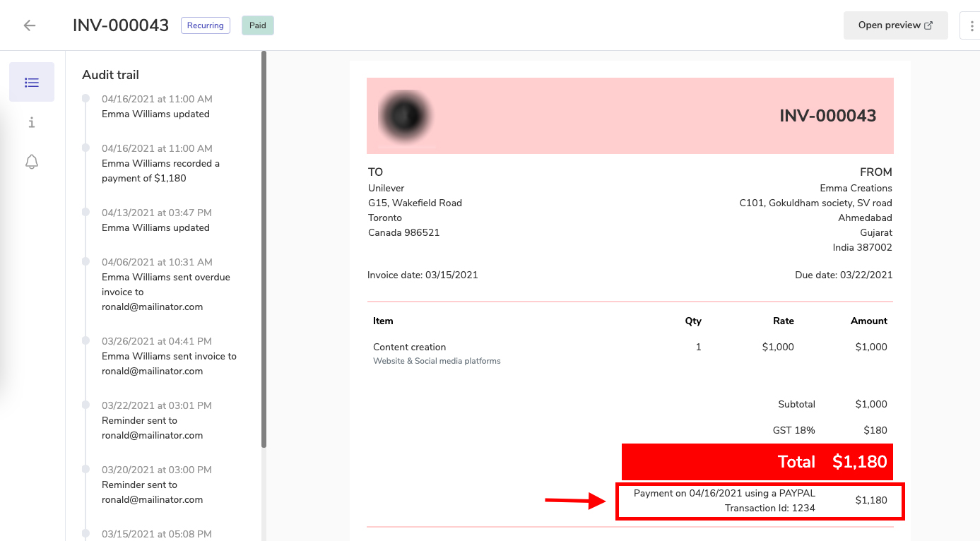Select the 04/06/2021 overdue invoice entry
Screen dimensions: 980x541
click(165, 285)
